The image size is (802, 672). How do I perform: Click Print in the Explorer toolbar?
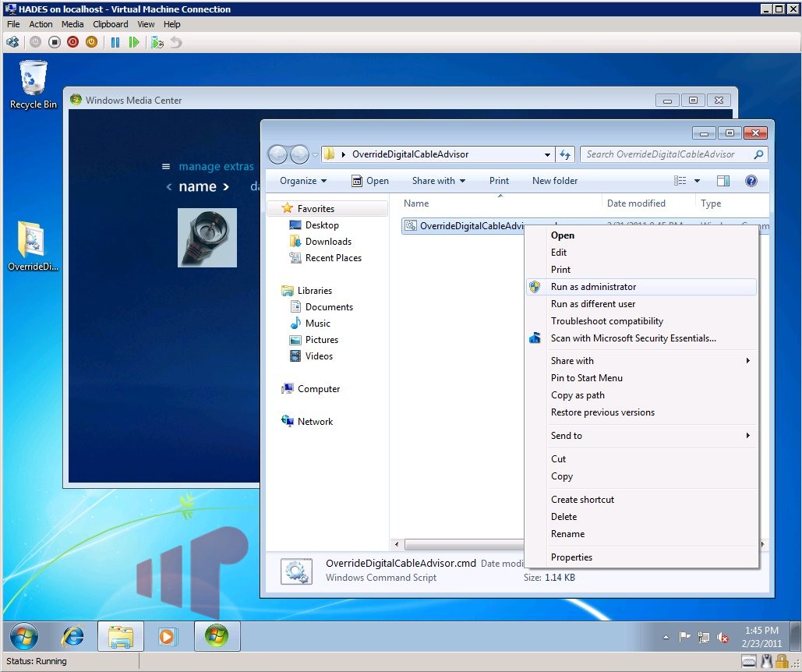499,181
